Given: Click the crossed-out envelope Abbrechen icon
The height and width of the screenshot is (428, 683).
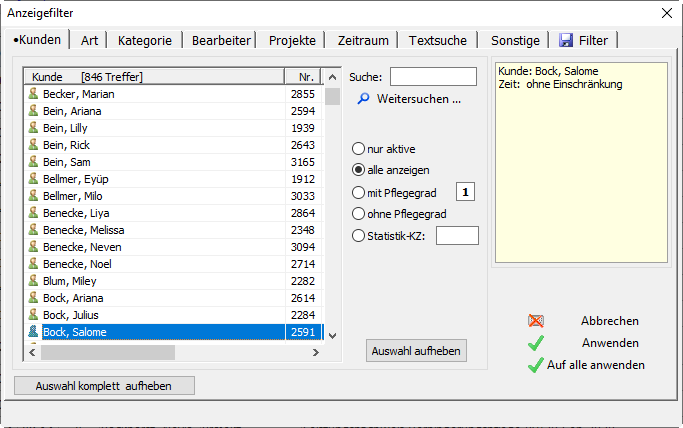Looking at the screenshot, I should 536,321.
